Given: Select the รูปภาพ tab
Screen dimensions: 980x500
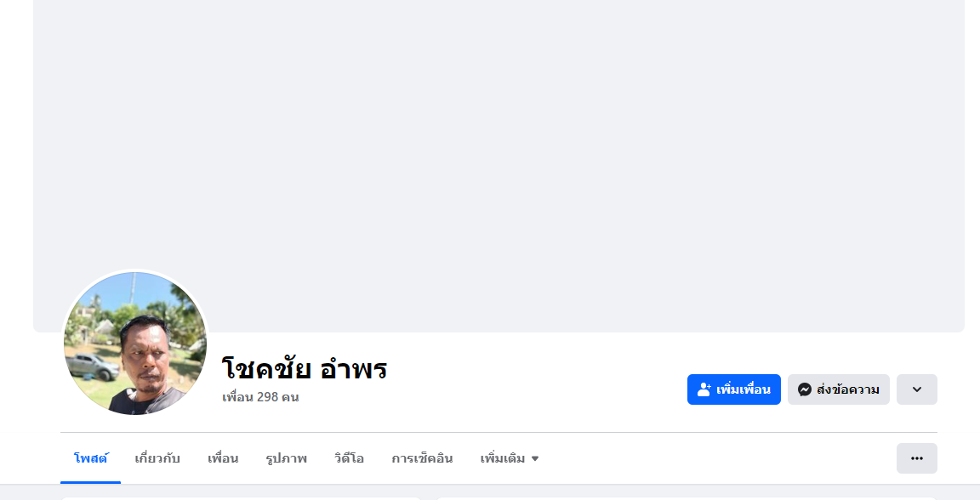Looking at the screenshot, I should [286, 458].
